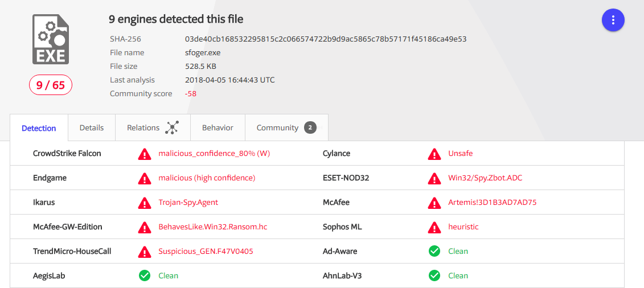Screen dimensions: 644x288
Task: Click the McAfee-GW-Edition engine name
Action: click(68, 227)
